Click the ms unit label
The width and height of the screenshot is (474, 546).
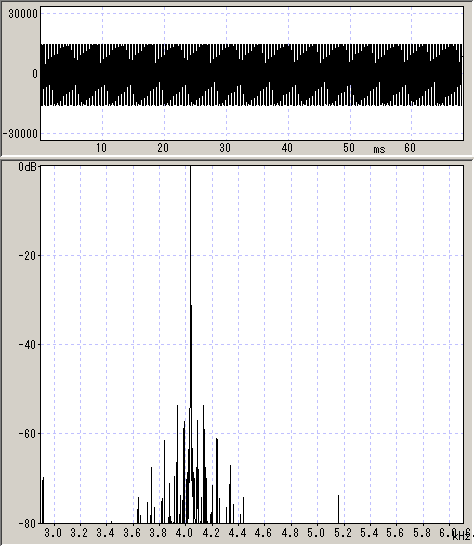379,149
